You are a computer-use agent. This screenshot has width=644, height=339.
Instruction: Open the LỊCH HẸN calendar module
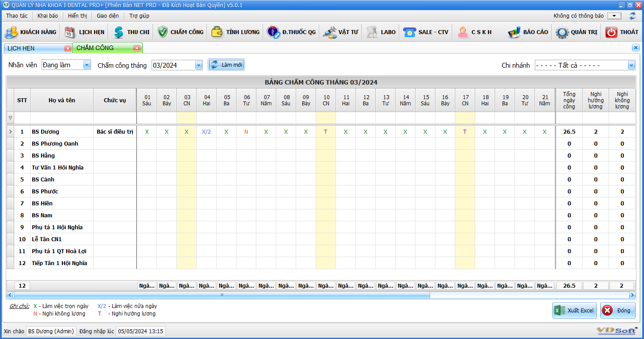[84, 32]
